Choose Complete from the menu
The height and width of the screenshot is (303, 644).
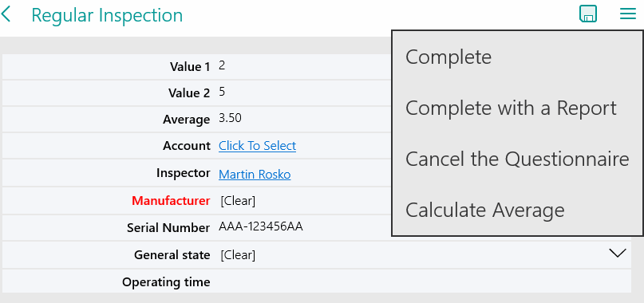[x=448, y=57]
